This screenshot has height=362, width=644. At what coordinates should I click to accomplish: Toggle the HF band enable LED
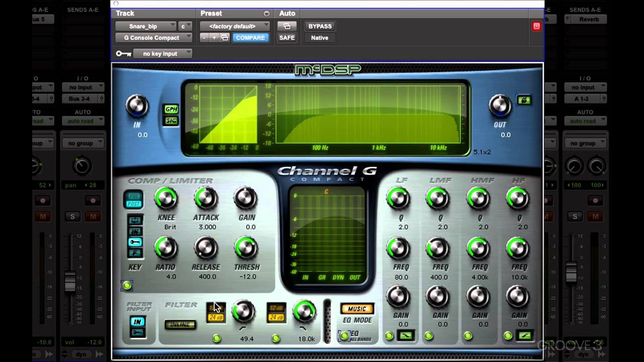[508, 335]
